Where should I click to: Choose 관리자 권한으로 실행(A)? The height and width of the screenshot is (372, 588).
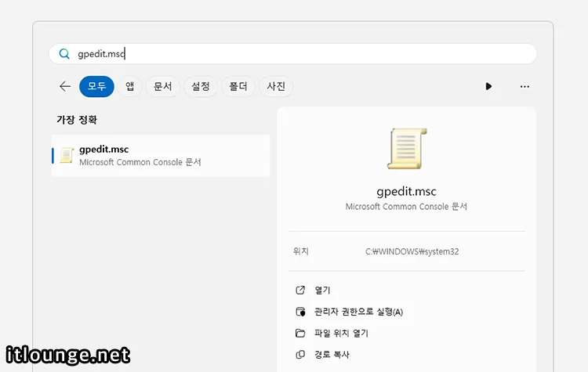click(358, 312)
